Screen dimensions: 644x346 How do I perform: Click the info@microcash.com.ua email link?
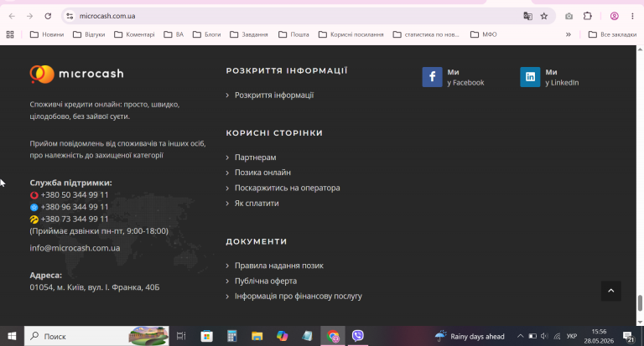pos(75,248)
